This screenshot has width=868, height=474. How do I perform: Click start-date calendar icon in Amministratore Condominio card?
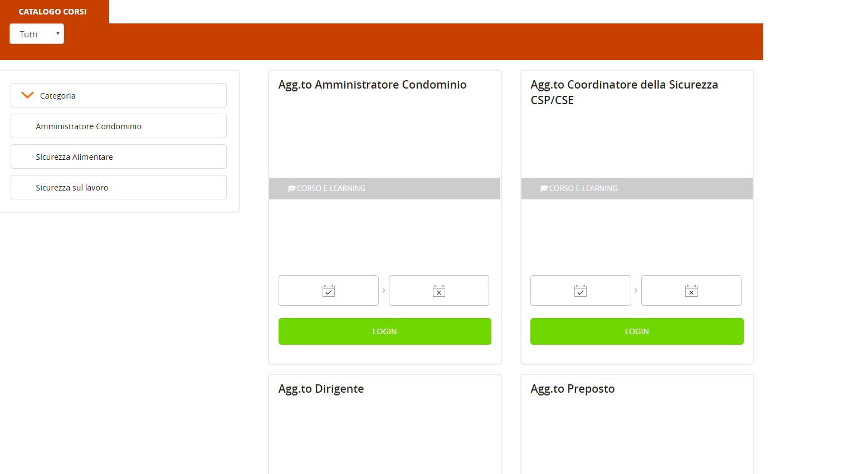coord(329,291)
